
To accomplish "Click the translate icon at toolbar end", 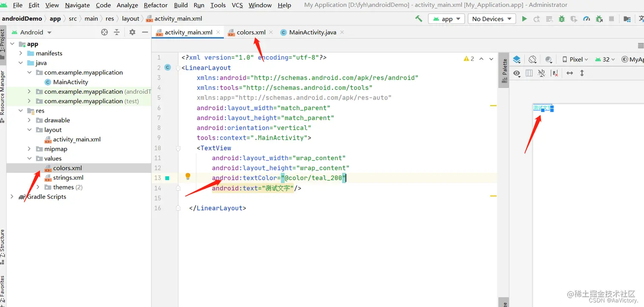I will [x=641, y=19].
